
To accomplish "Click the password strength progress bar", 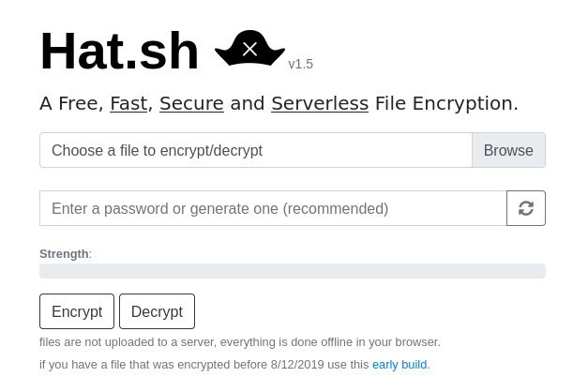I will tap(293, 271).
